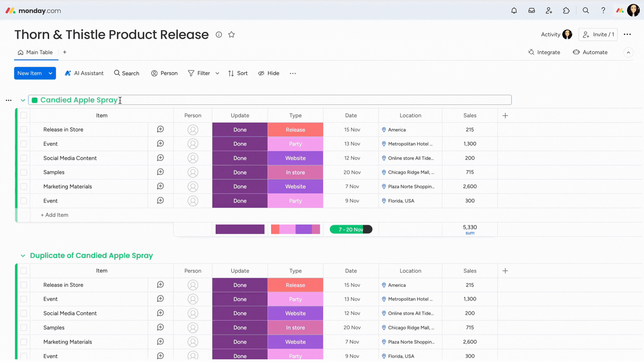Open the AI Assistant

tap(84, 73)
